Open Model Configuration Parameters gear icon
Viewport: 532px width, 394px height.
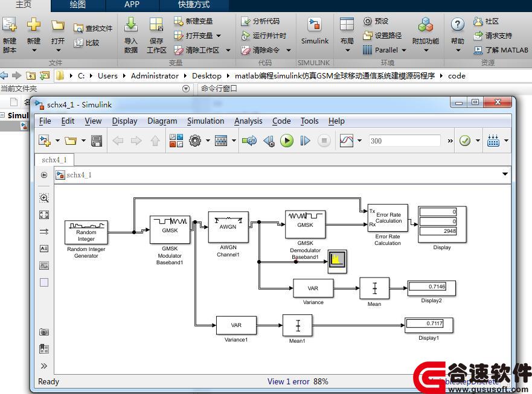coord(195,141)
